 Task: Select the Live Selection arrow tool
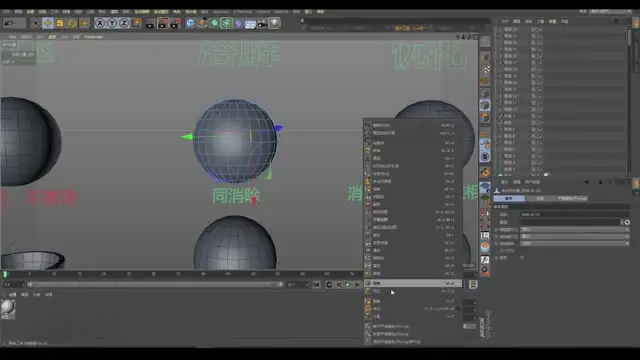(x=36, y=23)
